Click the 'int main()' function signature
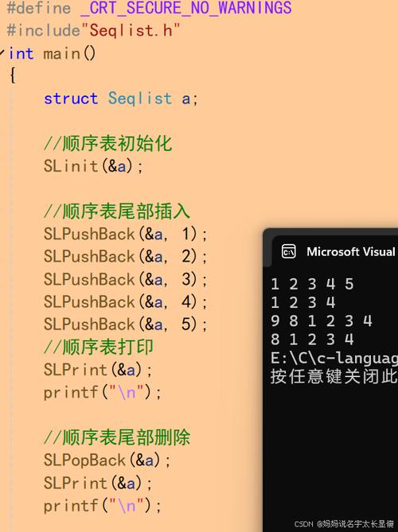This screenshot has width=398, height=532. click(53, 53)
